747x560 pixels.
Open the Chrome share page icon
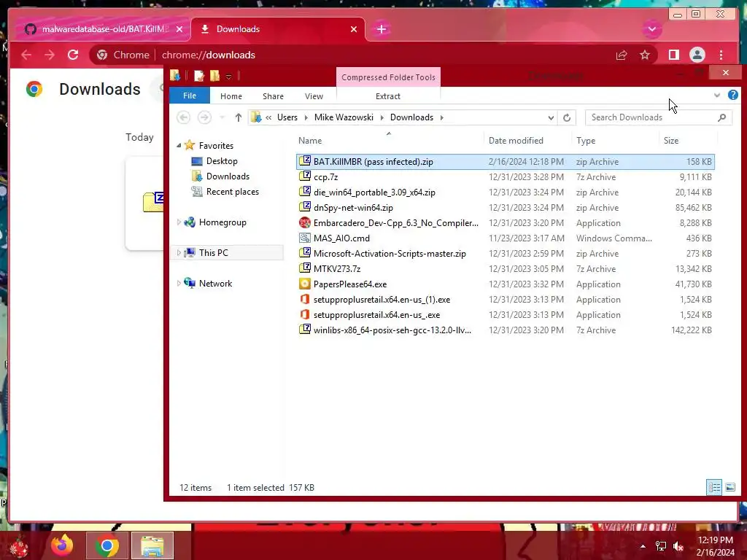622,55
